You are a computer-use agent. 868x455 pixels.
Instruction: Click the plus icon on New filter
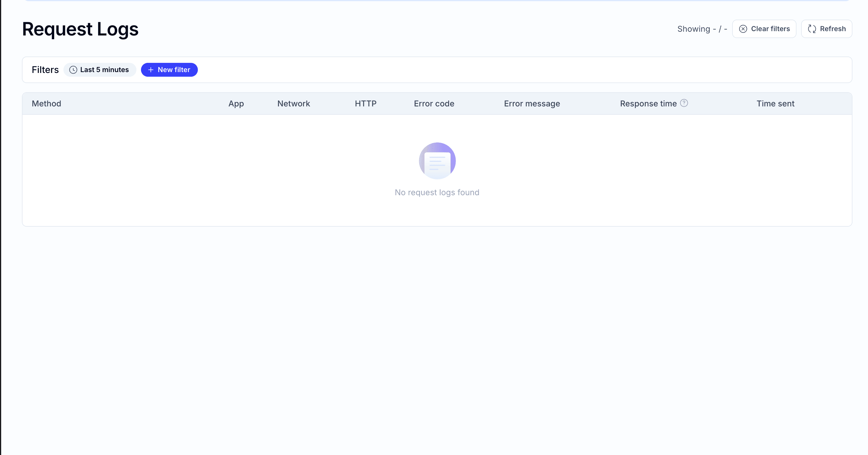(x=151, y=70)
